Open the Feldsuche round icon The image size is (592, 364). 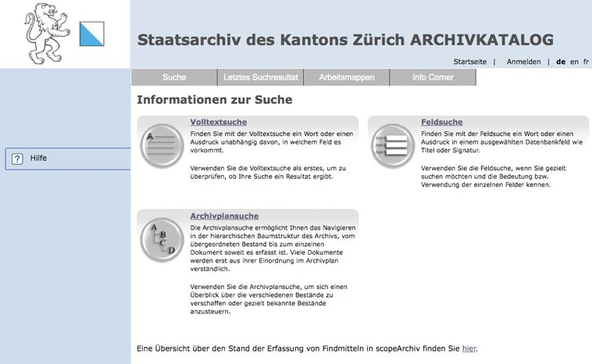coord(393,145)
